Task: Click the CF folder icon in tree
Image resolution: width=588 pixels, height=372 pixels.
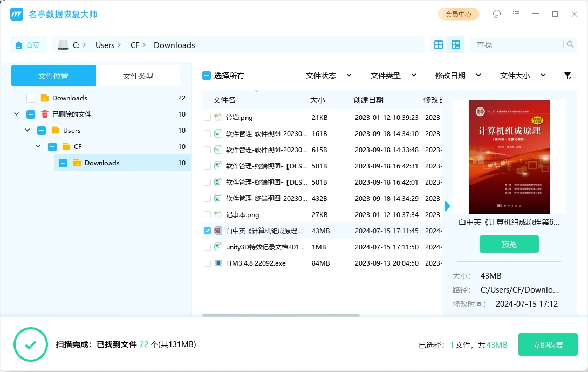Action: click(66, 146)
